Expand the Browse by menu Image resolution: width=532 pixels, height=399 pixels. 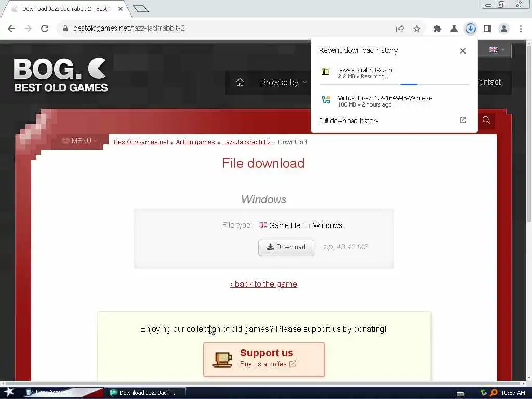[283, 83]
